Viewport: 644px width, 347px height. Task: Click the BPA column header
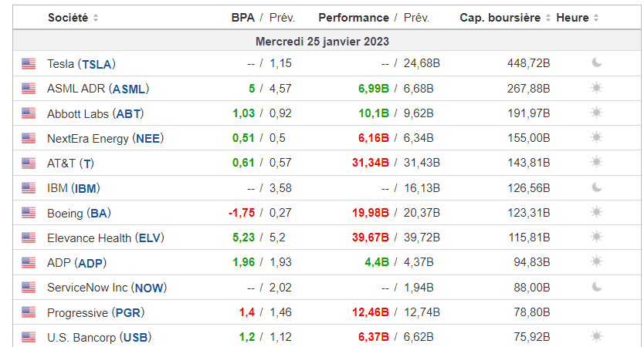click(x=242, y=18)
